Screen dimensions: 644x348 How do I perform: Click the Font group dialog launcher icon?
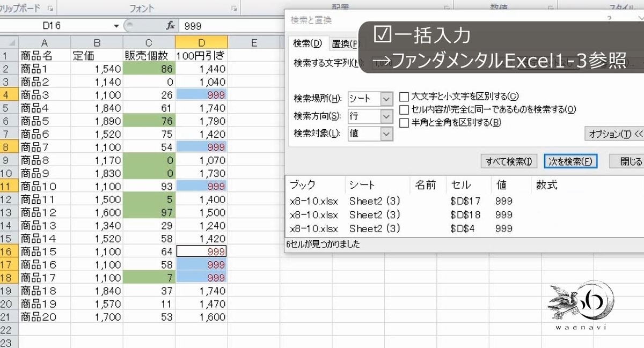coord(233,8)
